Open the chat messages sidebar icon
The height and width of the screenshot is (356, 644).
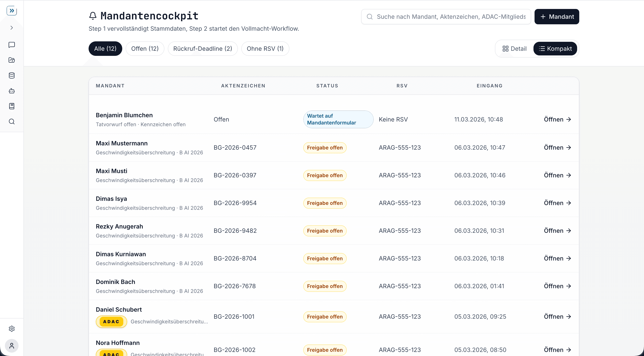11,45
